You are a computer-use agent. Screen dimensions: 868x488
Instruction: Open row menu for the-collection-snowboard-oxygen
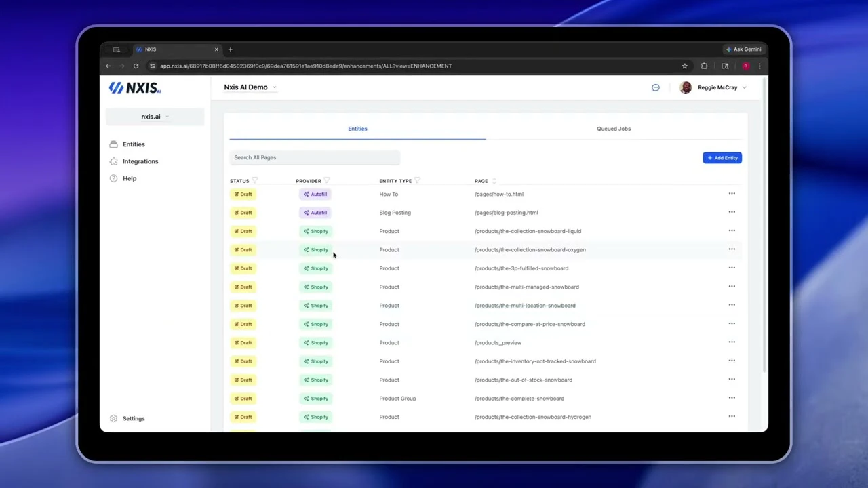point(732,249)
